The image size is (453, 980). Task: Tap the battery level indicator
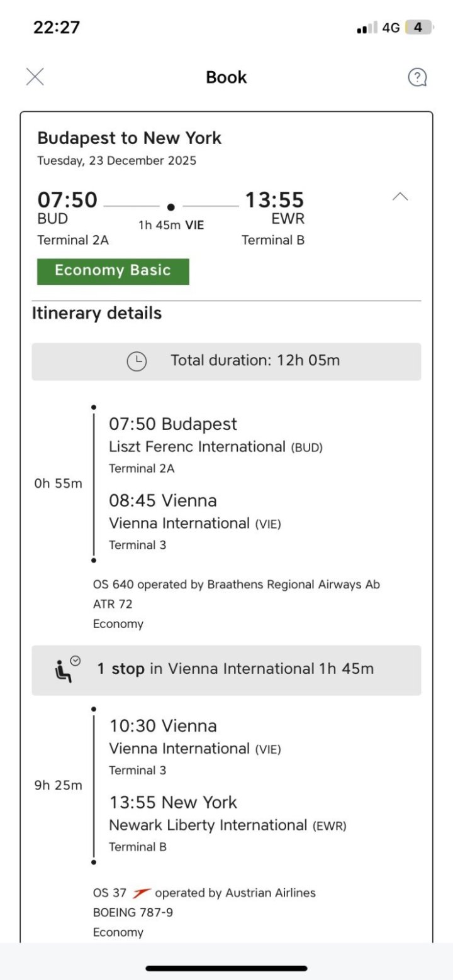click(x=418, y=28)
